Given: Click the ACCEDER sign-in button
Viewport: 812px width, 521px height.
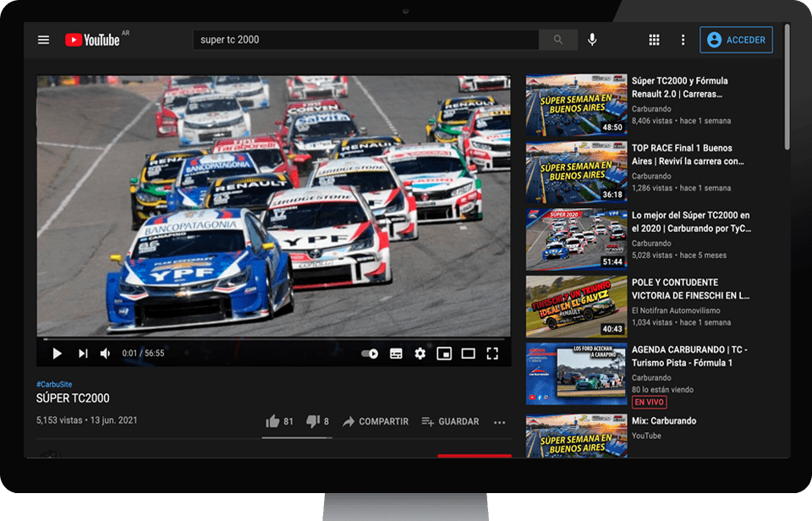Looking at the screenshot, I should pos(736,40).
